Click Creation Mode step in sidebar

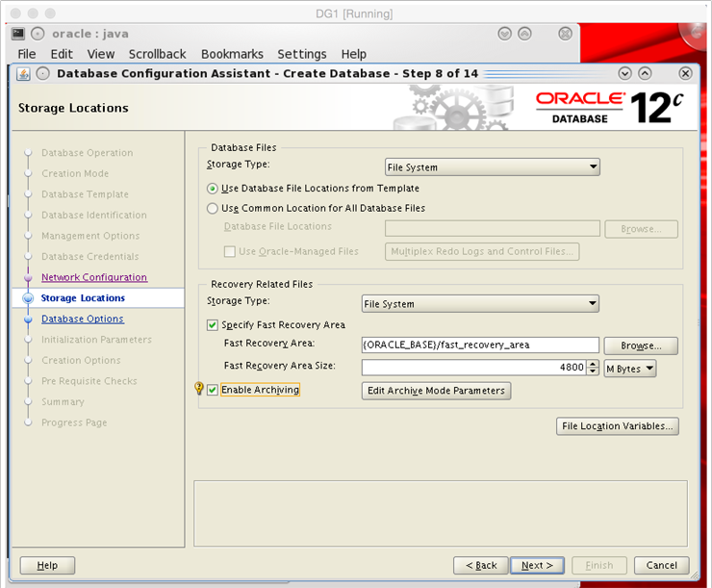tap(75, 173)
